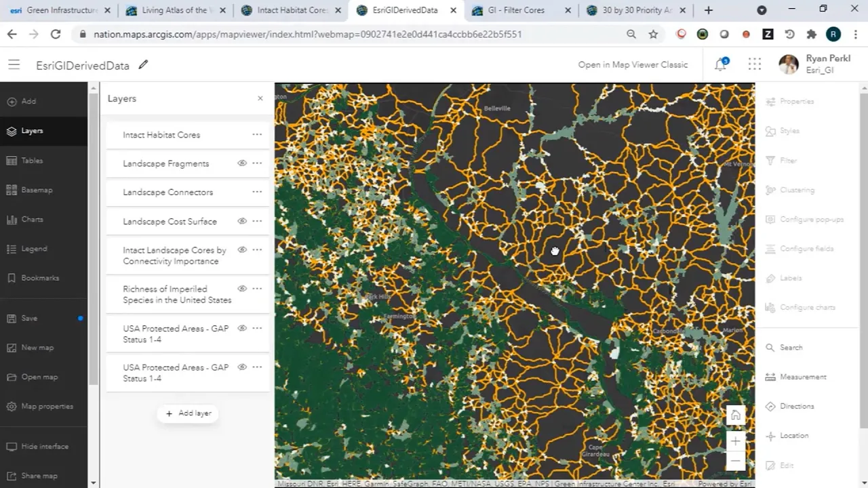Open options for Intact Habitat Cores layer
868x488 pixels.
[257, 135]
